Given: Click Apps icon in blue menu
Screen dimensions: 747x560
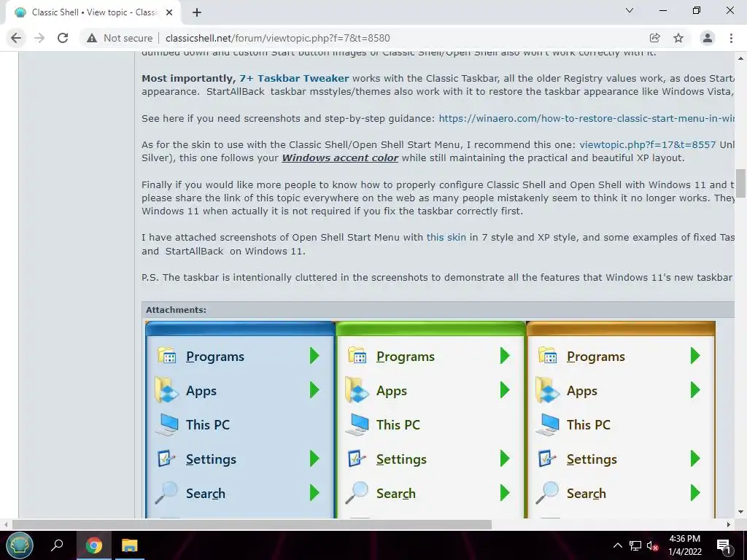Looking at the screenshot, I should click(167, 391).
